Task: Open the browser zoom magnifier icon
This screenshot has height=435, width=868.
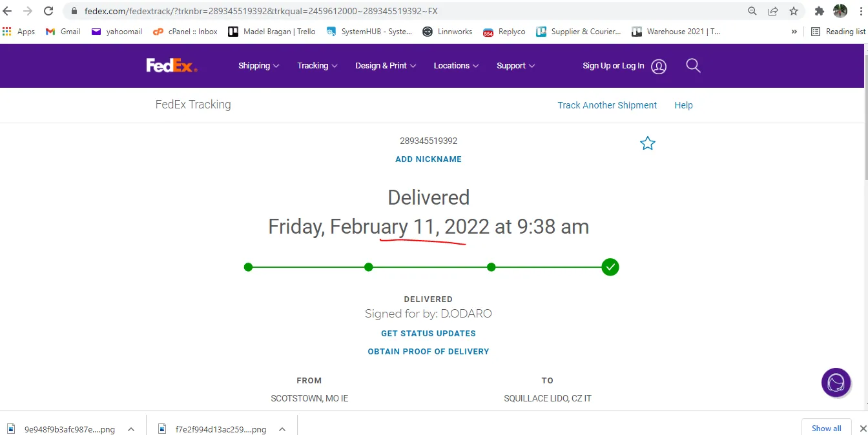Action: point(752,11)
